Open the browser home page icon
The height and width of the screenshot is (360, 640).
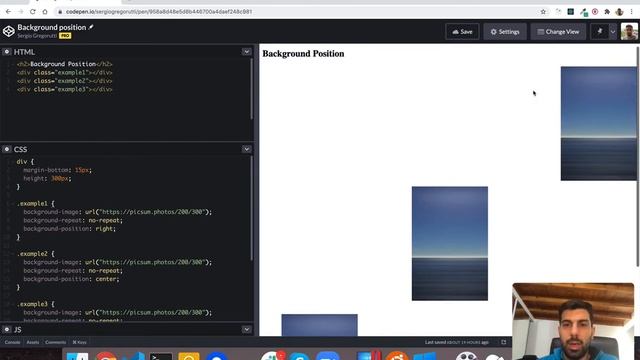(x=45, y=11)
